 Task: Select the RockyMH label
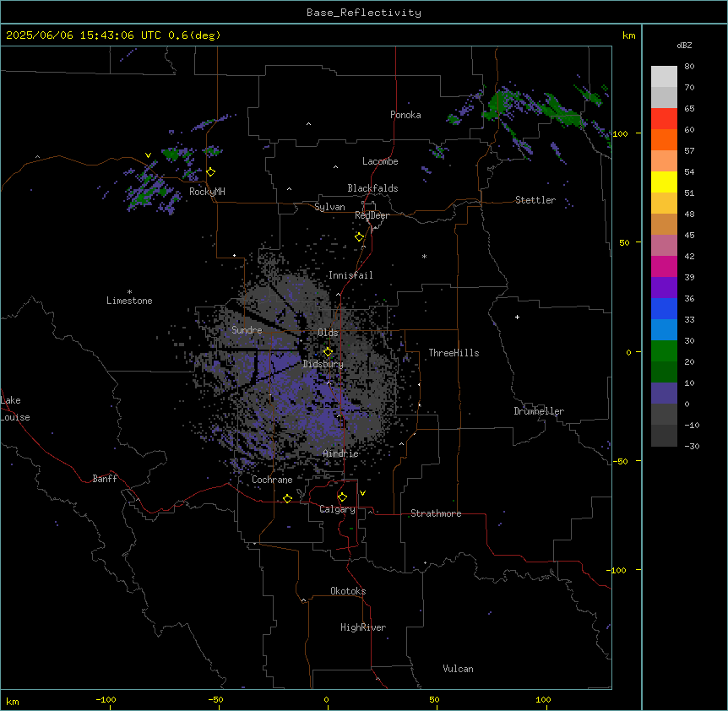click(207, 193)
